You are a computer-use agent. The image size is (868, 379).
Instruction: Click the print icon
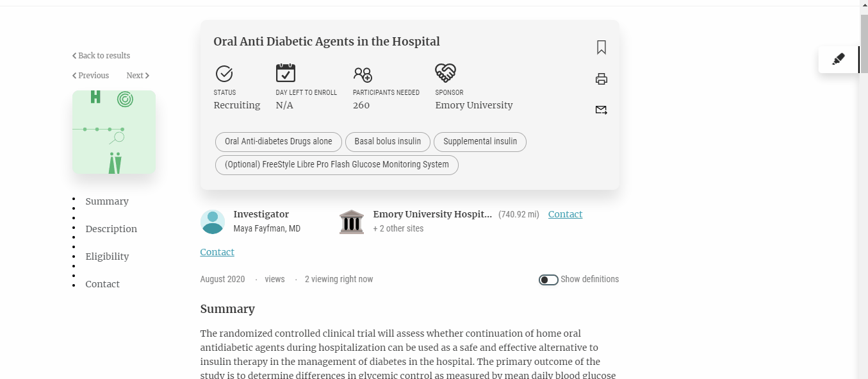tap(601, 79)
